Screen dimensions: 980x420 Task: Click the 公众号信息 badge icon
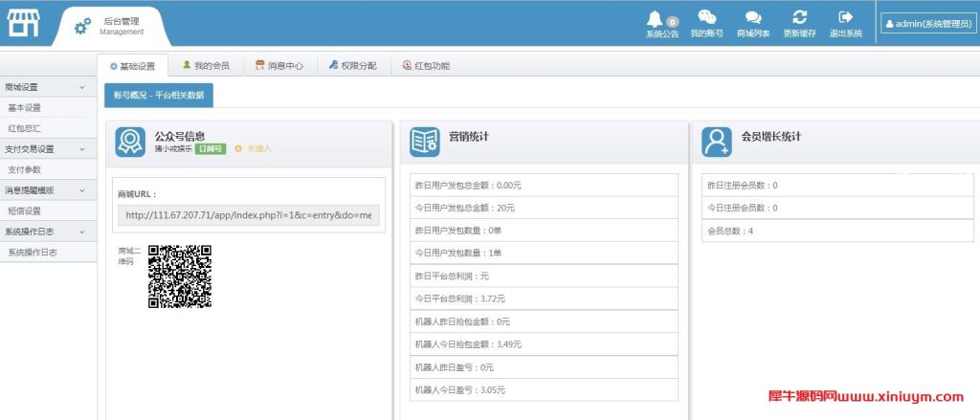(130, 142)
